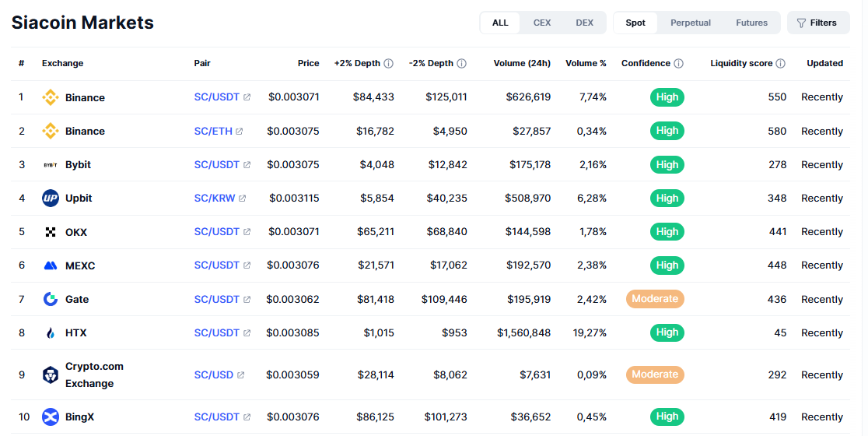Click the $84,433 depth value

[373, 97]
